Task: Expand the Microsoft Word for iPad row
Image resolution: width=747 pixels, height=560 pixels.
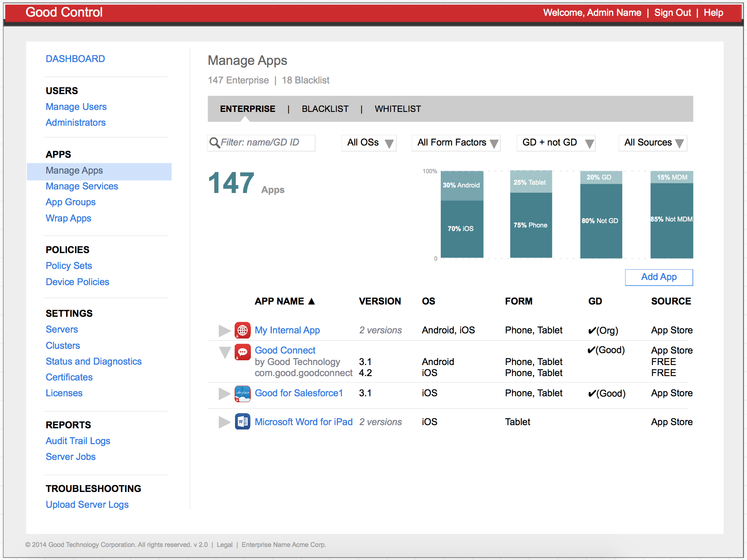Action: click(224, 422)
